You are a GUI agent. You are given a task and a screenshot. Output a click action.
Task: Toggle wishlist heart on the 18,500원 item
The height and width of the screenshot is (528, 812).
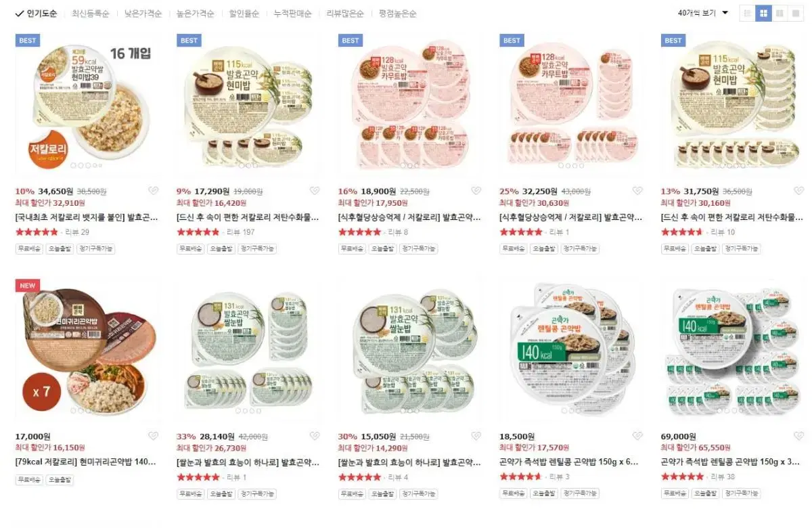coord(637,436)
